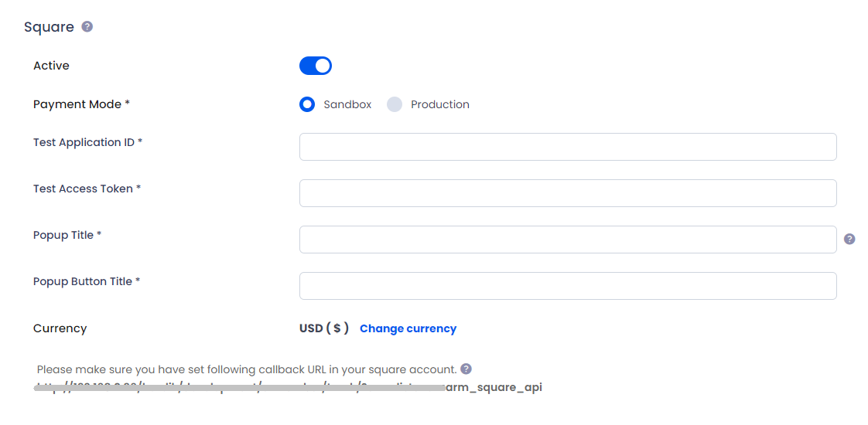
Task: Click the Currency row label
Action: coord(60,328)
